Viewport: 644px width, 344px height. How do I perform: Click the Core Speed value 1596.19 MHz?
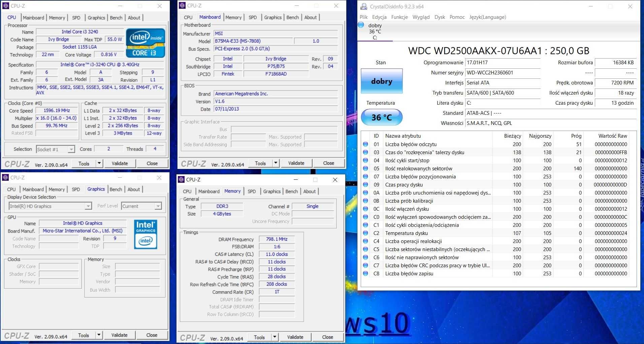[57, 110]
